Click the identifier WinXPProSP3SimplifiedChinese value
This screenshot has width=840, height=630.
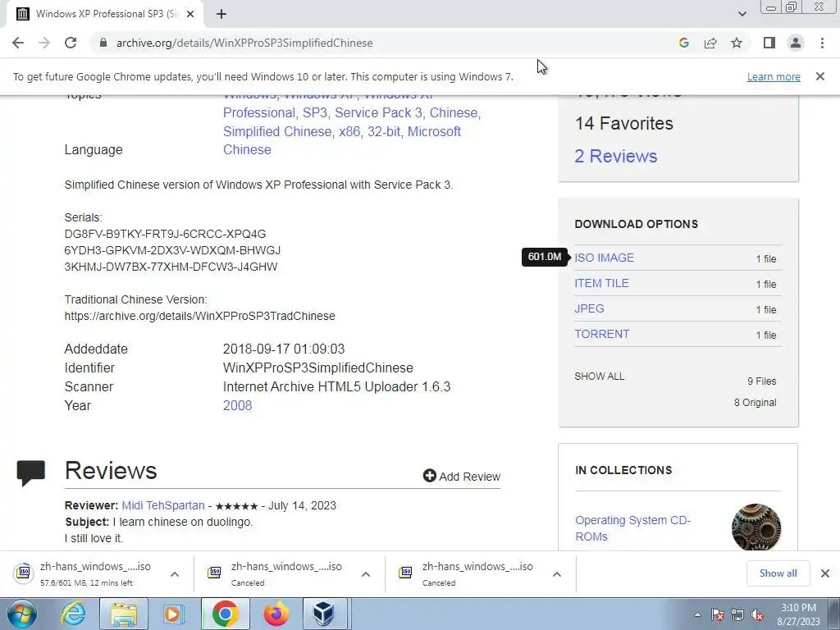click(317, 368)
